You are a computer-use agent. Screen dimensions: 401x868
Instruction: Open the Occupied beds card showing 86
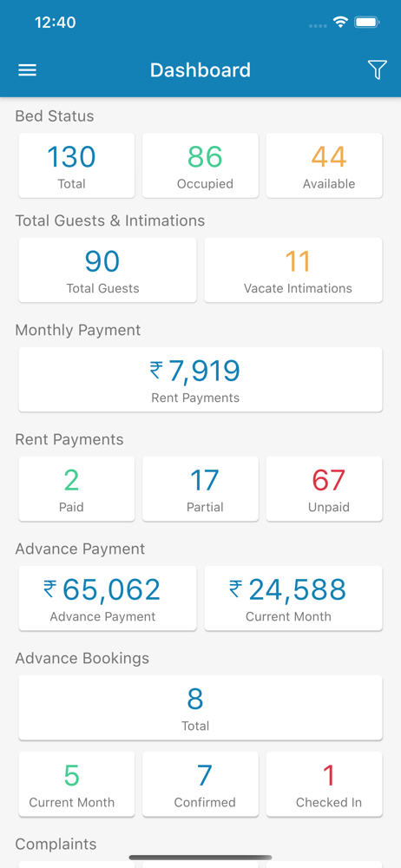(x=200, y=165)
